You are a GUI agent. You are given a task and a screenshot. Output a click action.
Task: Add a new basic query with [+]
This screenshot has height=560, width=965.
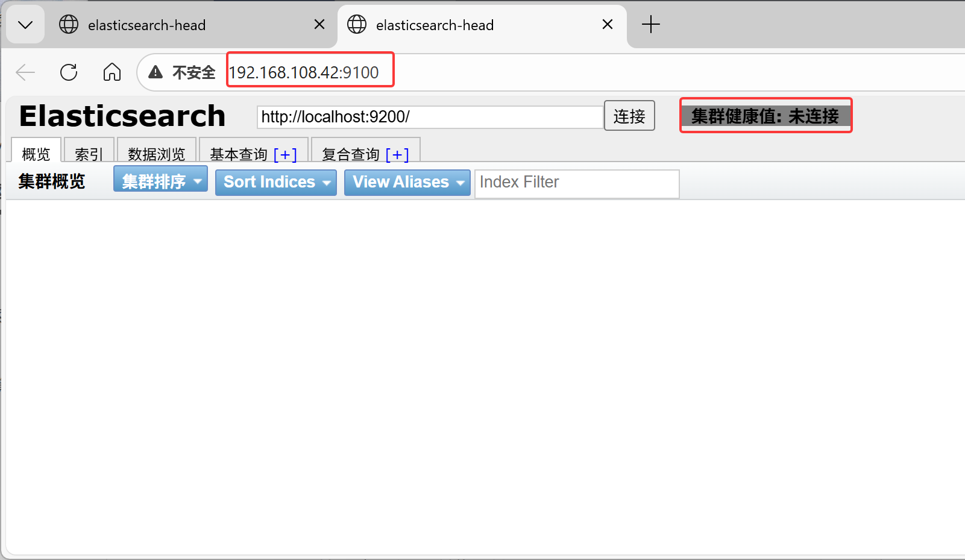(285, 155)
